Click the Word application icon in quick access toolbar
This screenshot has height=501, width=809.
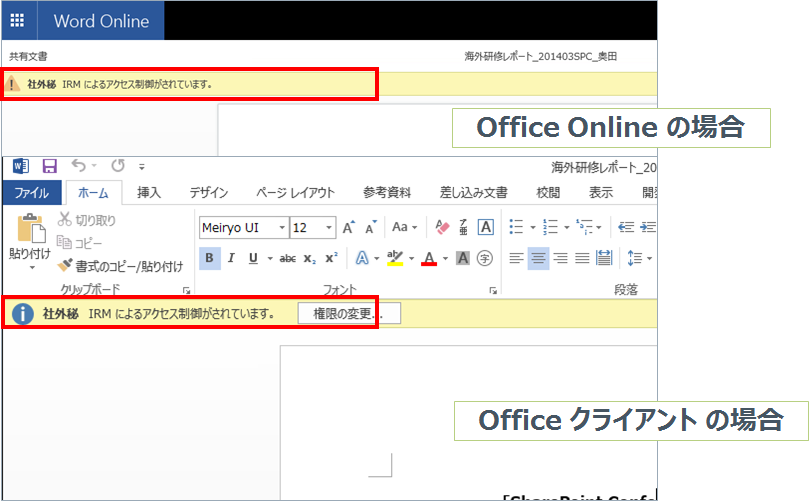click(x=21, y=166)
